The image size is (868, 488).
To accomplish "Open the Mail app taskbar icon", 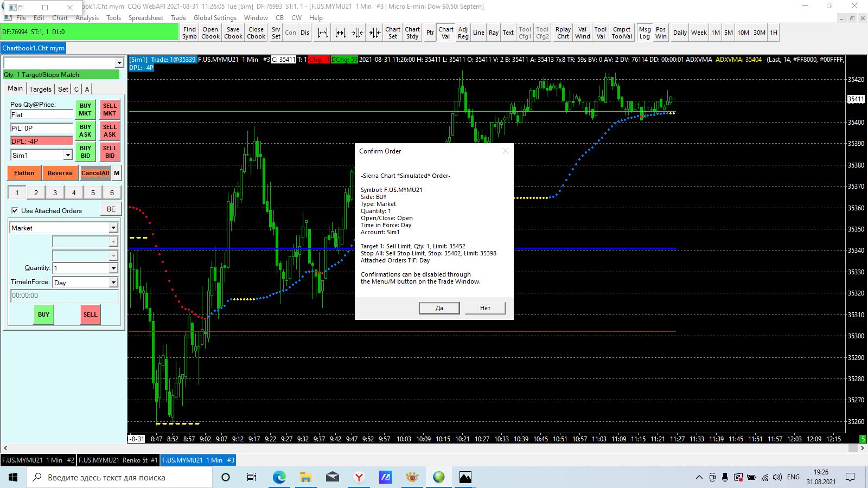I will pos(332,477).
